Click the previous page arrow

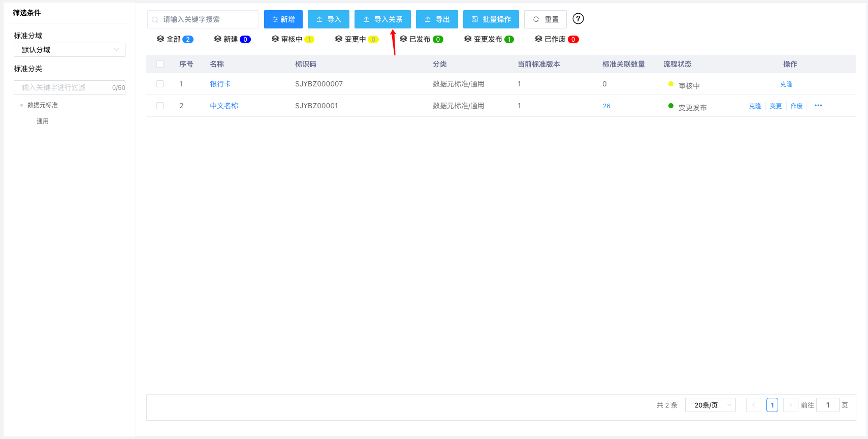click(x=754, y=405)
